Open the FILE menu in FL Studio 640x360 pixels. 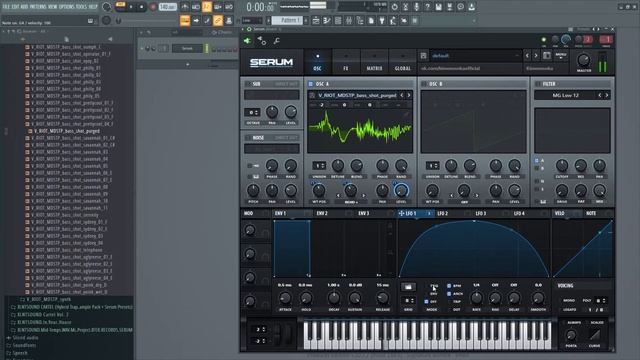[x=6, y=7]
